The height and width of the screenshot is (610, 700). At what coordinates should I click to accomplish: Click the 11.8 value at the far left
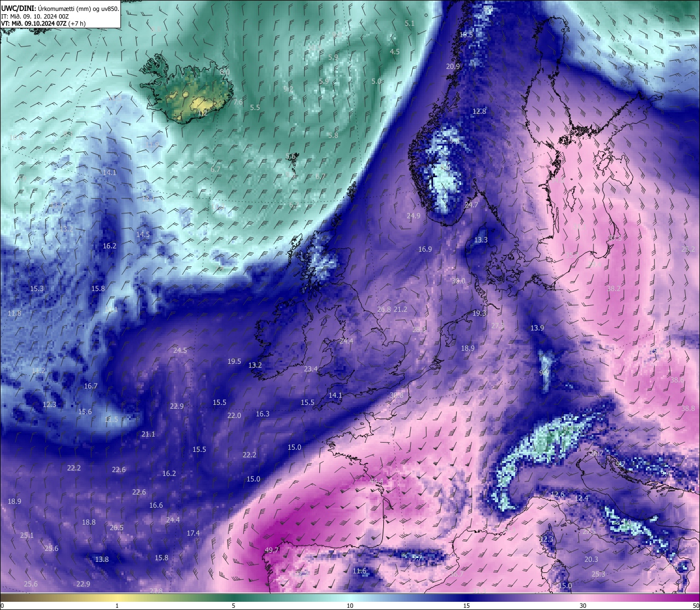click(14, 313)
